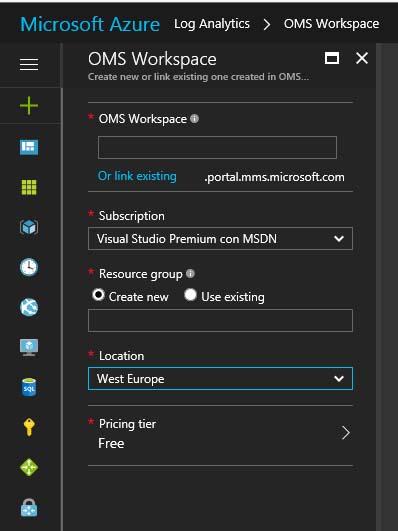398x531 pixels.
Task: Click the green plus New icon
Action: point(29,106)
